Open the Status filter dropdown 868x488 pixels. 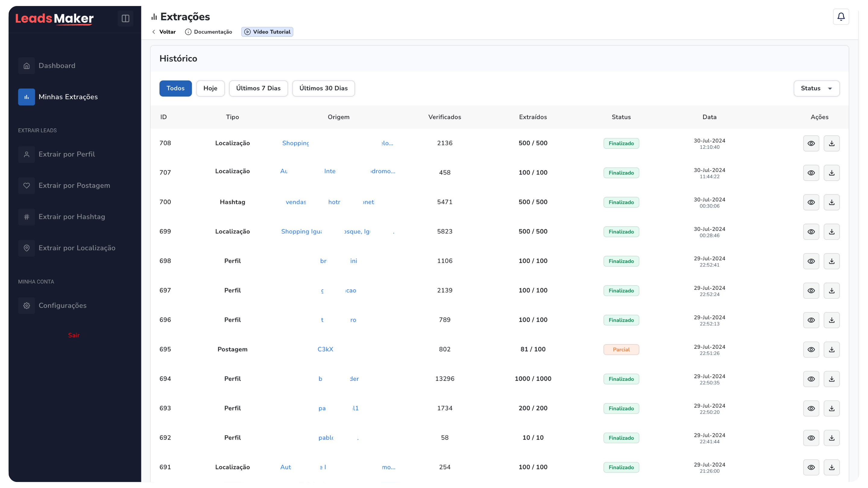[x=816, y=89]
